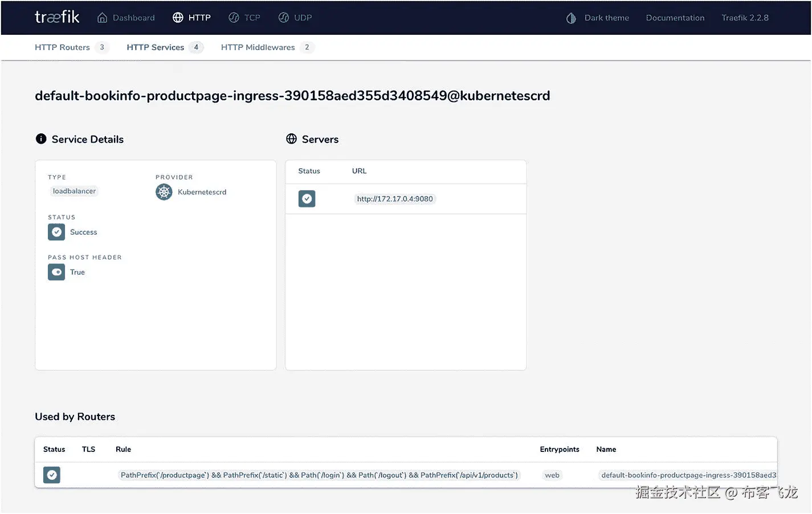
Task: Click the HTTP Routers count badge 3
Action: (102, 47)
